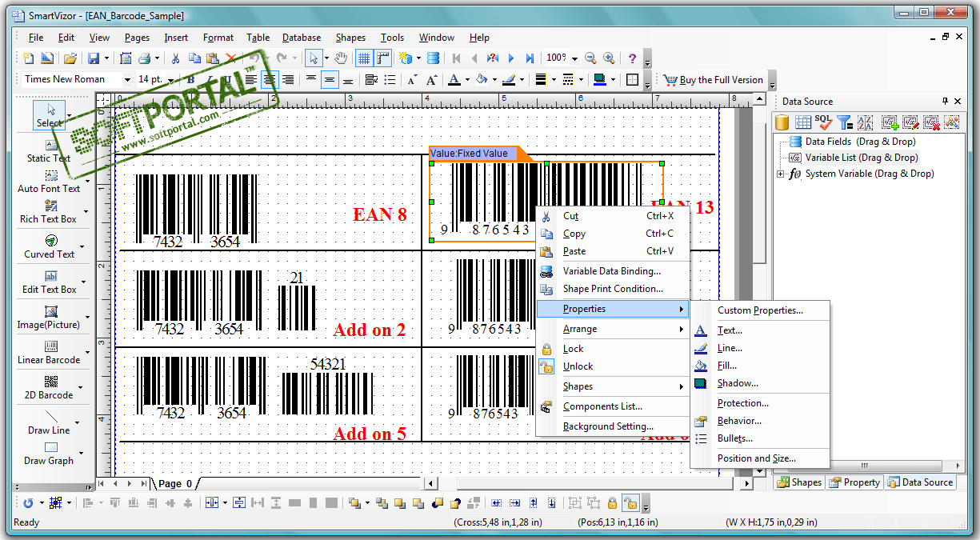Click the Print icon in the toolbar
The height and width of the screenshot is (540, 980).
[x=145, y=58]
